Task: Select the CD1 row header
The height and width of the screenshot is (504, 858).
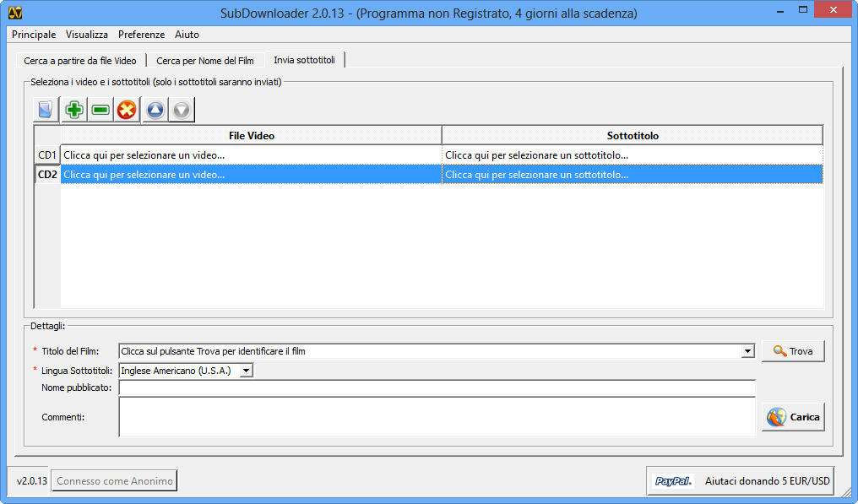Action: tap(47, 154)
